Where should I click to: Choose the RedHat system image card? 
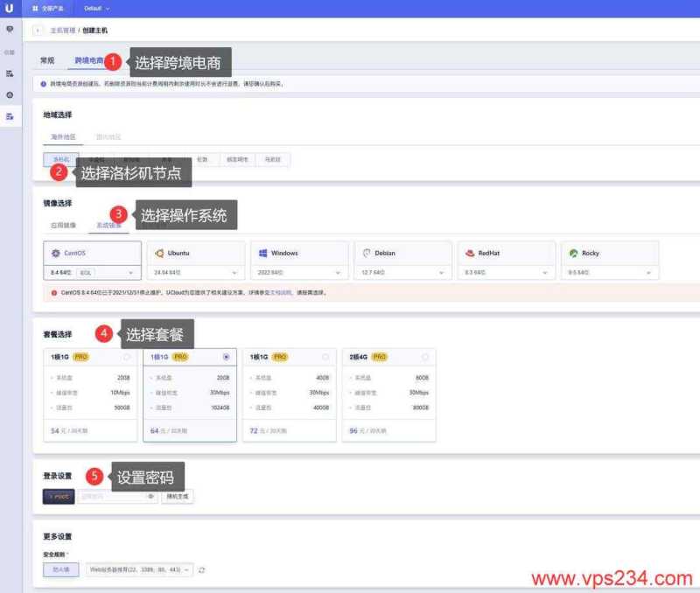coord(504,253)
